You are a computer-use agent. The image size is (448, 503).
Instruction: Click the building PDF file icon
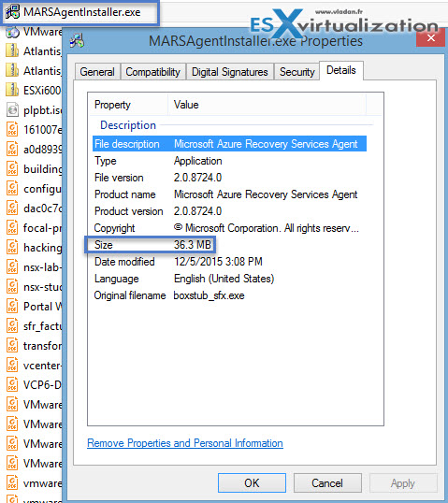tap(12, 169)
